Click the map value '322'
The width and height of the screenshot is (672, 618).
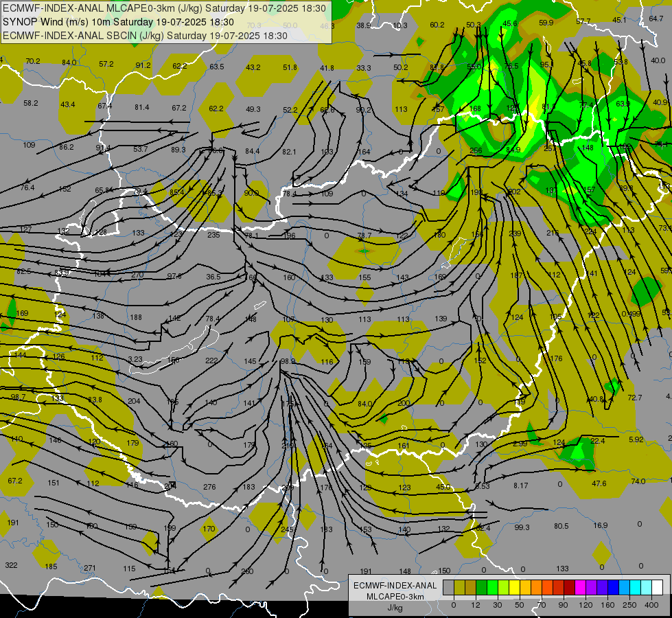tap(11, 565)
